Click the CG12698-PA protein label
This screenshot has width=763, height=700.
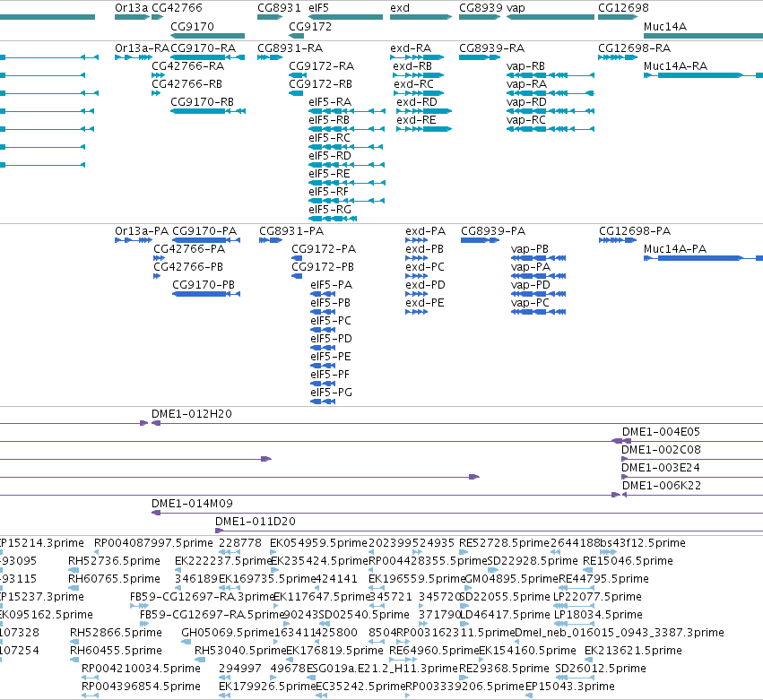(x=635, y=230)
